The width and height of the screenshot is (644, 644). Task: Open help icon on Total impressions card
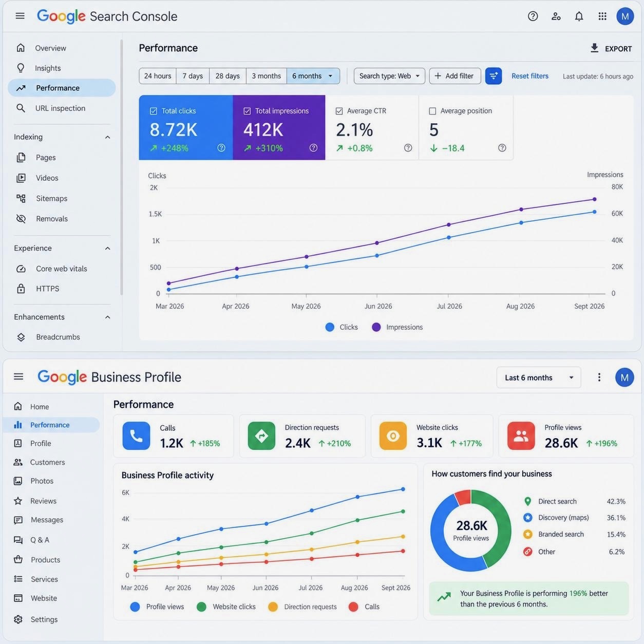pyautogui.click(x=313, y=148)
